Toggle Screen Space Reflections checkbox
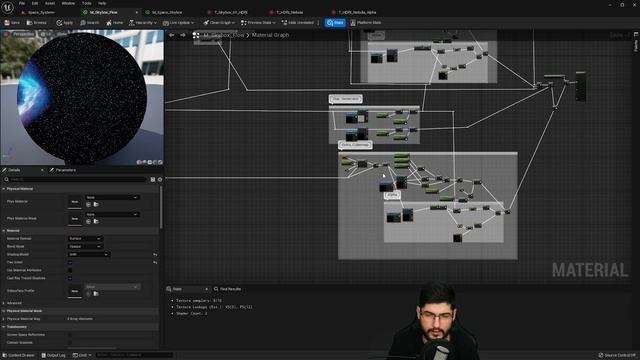The height and width of the screenshot is (360, 640). [70, 335]
